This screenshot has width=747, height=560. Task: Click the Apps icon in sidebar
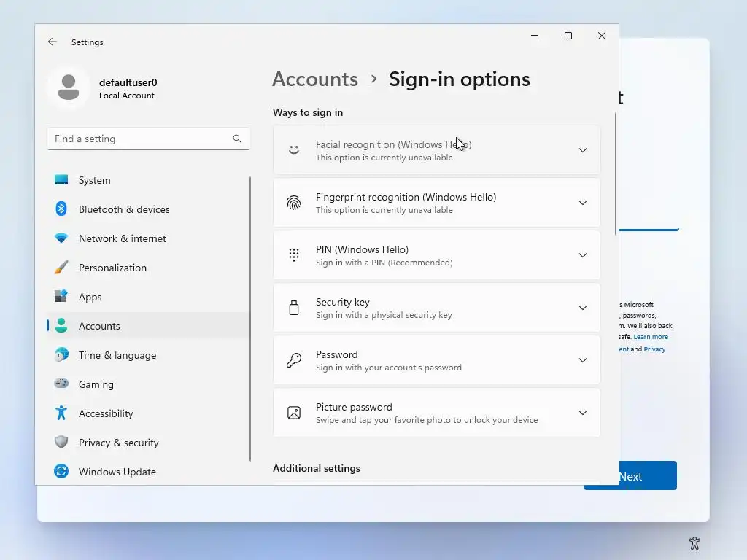(x=61, y=296)
